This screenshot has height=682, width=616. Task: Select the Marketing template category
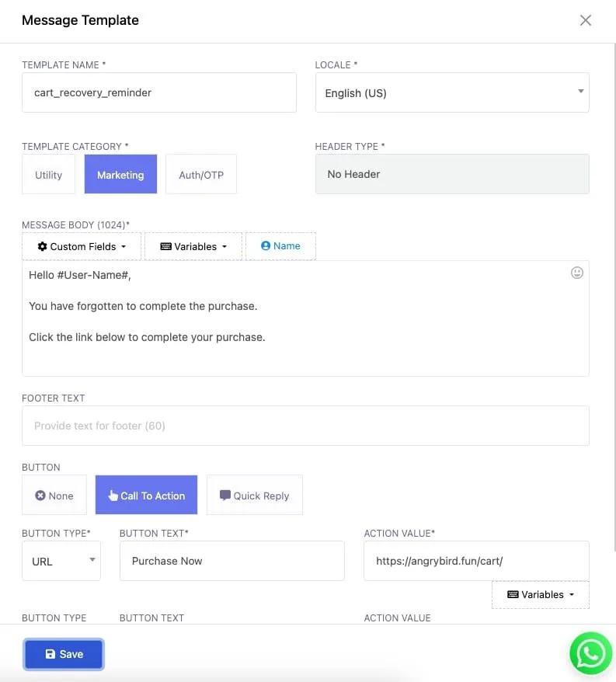point(120,175)
